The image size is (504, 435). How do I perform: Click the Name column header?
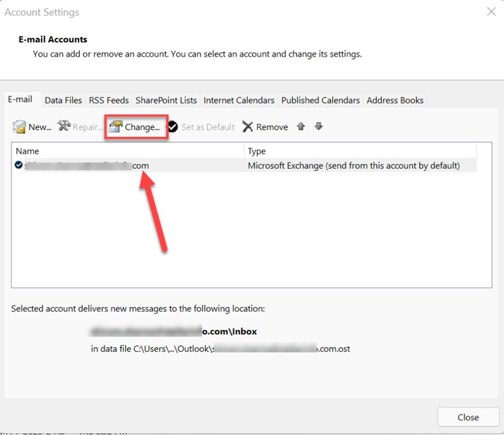click(128, 151)
